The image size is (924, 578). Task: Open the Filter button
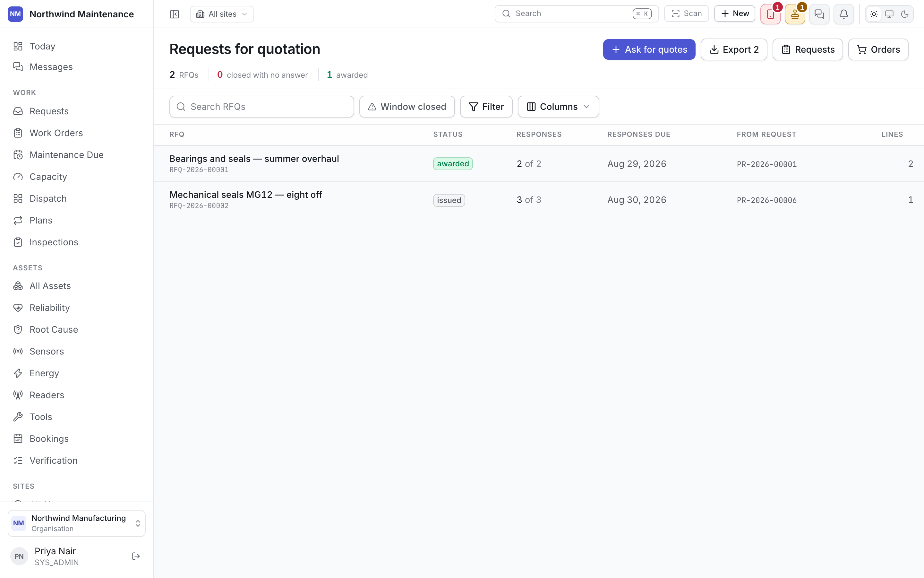point(486,107)
